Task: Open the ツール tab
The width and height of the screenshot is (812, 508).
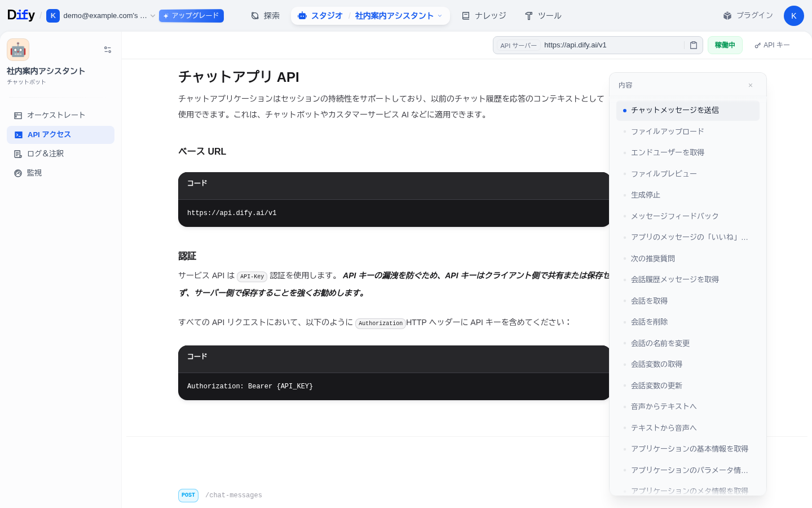Action: pos(543,16)
